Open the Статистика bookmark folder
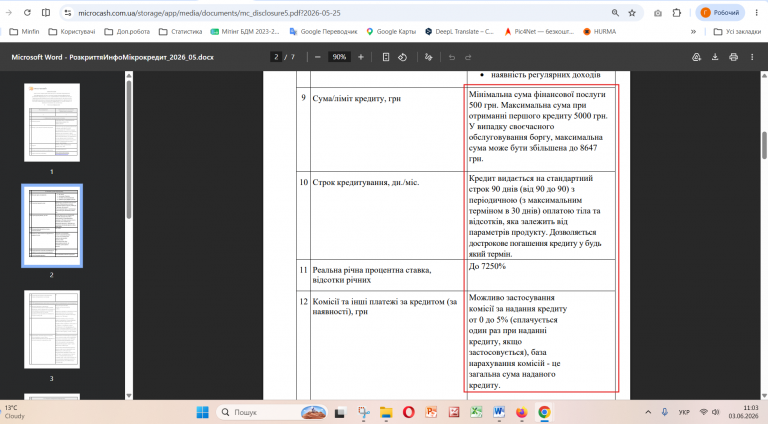The image size is (768, 424). coord(181,31)
